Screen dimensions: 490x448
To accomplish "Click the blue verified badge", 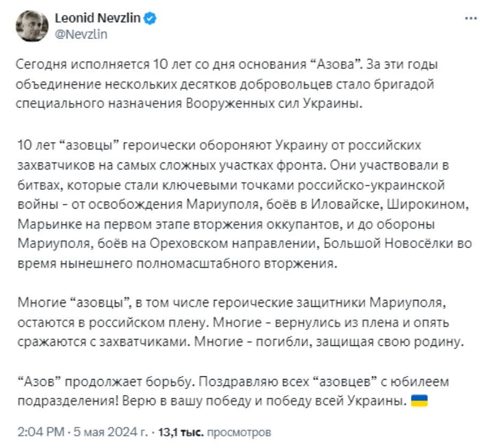I will pyautogui.click(x=150, y=19).
